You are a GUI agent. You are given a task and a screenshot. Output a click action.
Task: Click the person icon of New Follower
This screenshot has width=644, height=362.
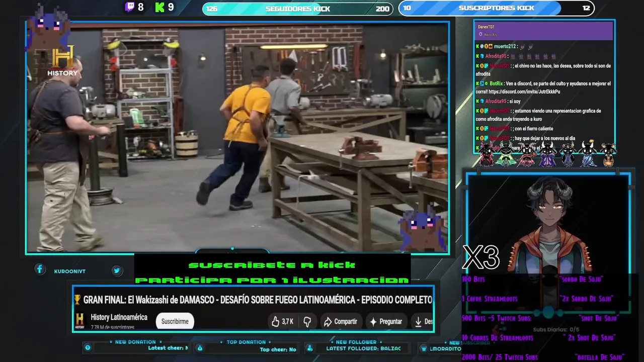pos(309,348)
